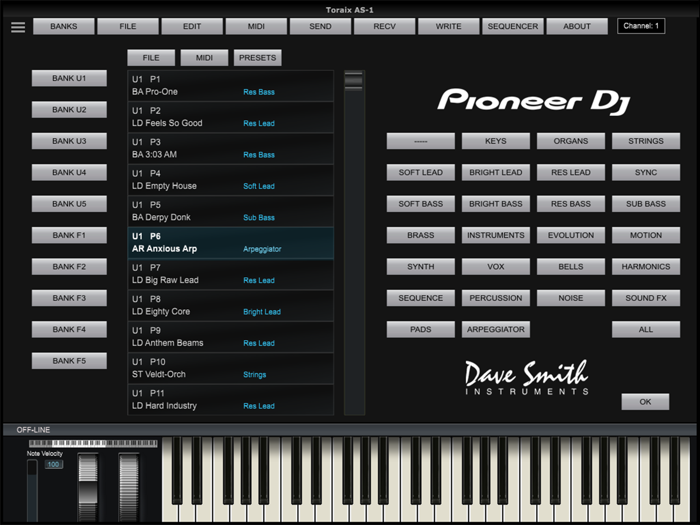Viewport: 700px width, 525px height.
Task: Click the WRITE menu button
Action: pyautogui.click(x=449, y=26)
